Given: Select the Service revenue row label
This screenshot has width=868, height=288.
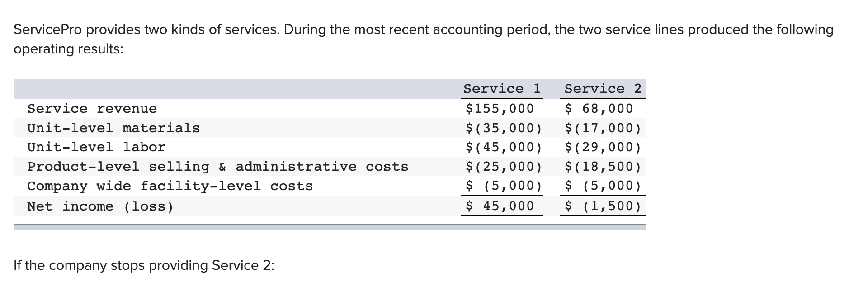Looking at the screenshot, I should 92,109.
